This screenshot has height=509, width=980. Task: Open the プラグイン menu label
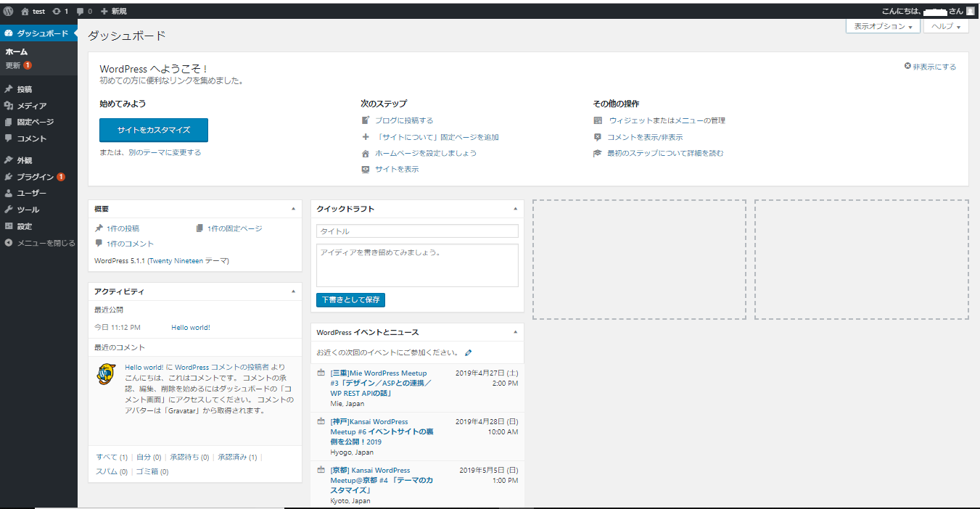36,177
